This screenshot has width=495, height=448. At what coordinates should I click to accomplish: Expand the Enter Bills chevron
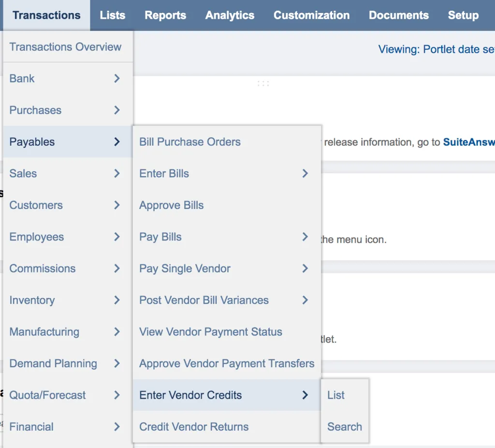305,173
